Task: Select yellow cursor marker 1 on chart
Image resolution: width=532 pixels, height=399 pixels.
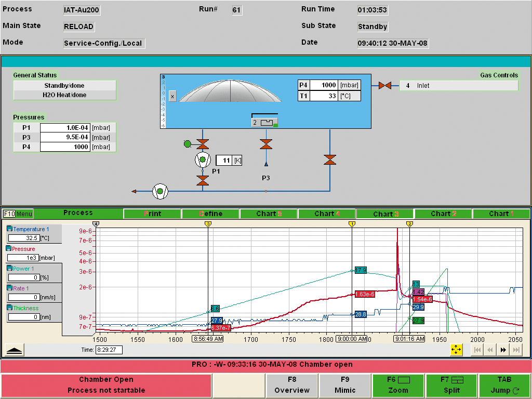Action: point(352,224)
